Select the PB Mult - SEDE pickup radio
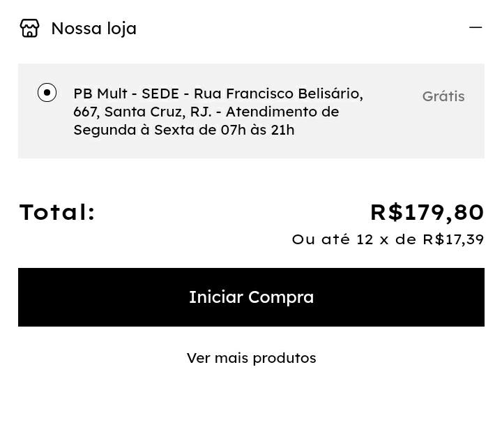The width and height of the screenshot is (502, 448). (x=47, y=93)
